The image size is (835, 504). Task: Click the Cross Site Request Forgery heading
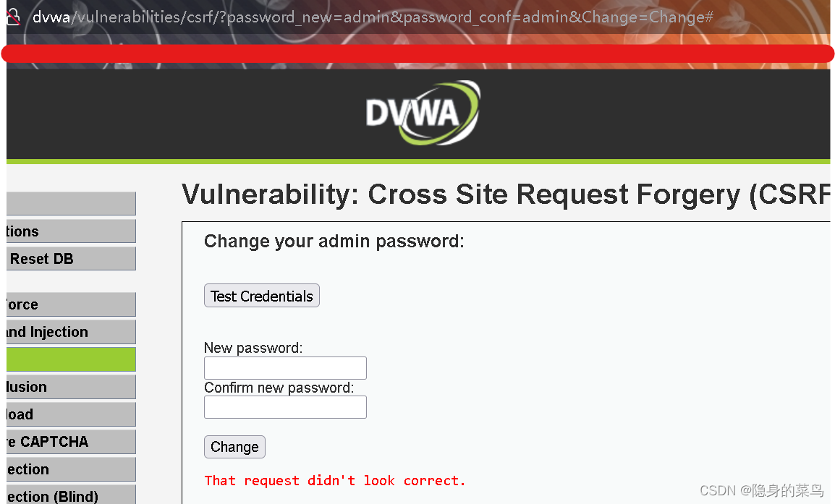point(505,195)
